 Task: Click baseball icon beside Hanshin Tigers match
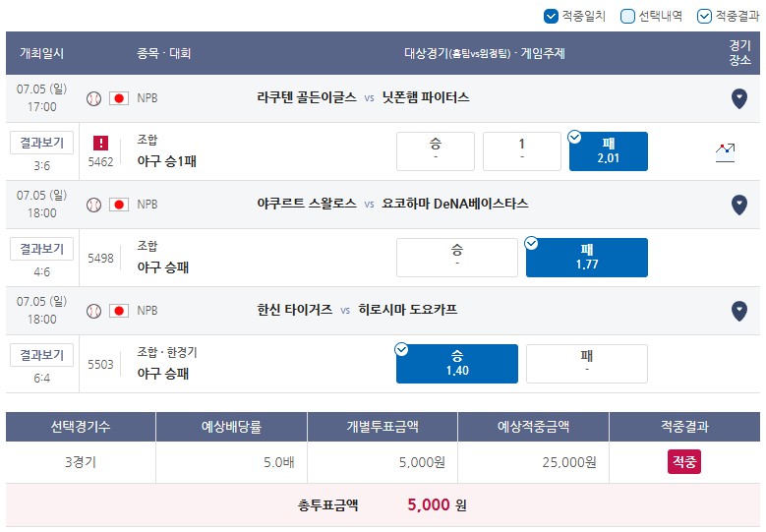93,311
